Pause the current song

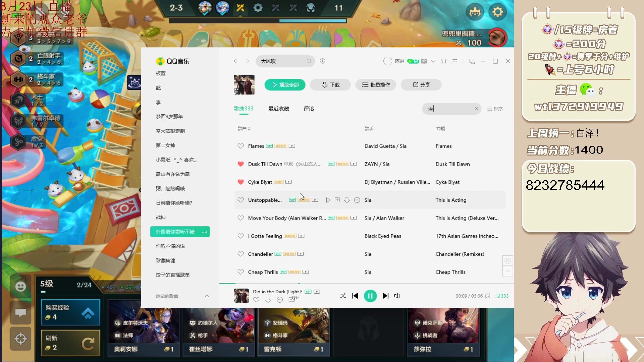click(x=370, y=296)
